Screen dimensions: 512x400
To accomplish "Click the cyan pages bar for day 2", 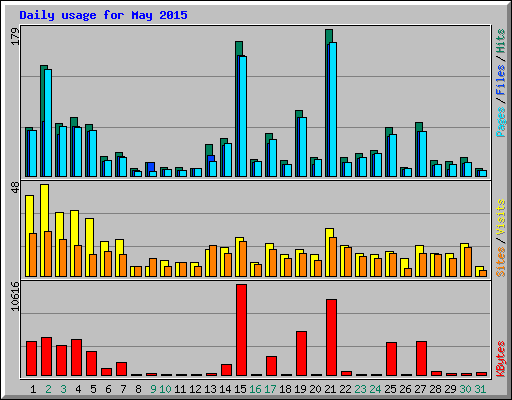I will pos(48,123).
